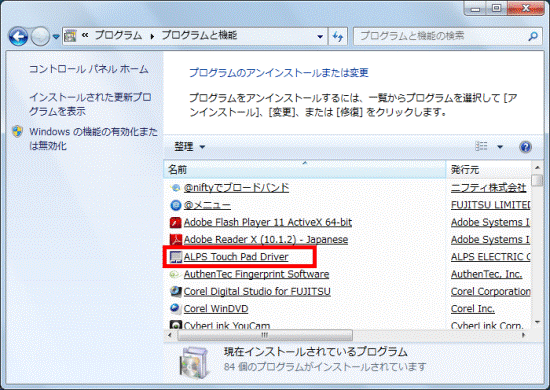Click the vertical scrollbar up arrow
This screenshot has width=550, height=390.
(537, 167)
